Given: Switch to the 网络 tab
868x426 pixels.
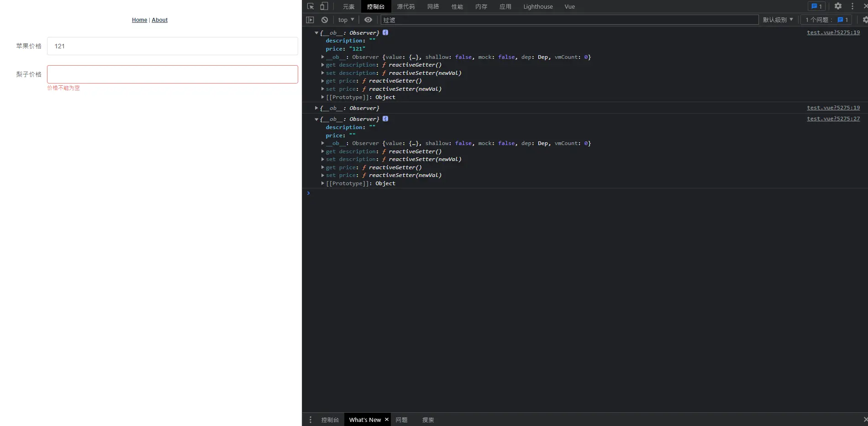Looking at the screenshot, I should click(433, 6).
